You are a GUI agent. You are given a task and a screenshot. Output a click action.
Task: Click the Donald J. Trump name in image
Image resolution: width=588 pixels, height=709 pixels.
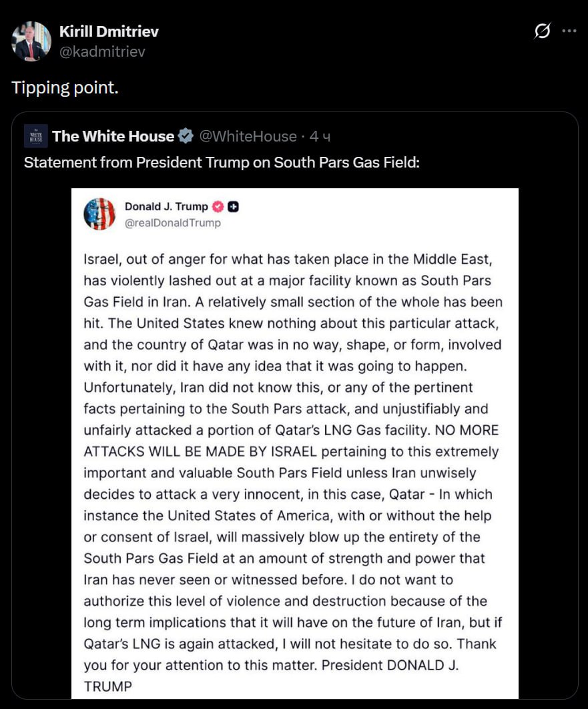166,206
